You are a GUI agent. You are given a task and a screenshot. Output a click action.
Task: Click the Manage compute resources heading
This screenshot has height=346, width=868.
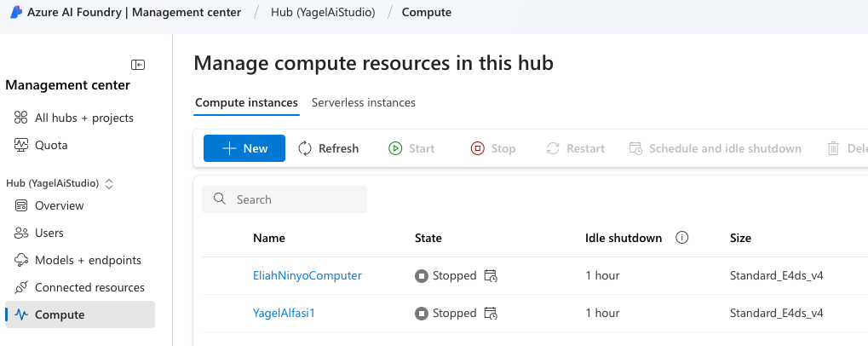374,63
